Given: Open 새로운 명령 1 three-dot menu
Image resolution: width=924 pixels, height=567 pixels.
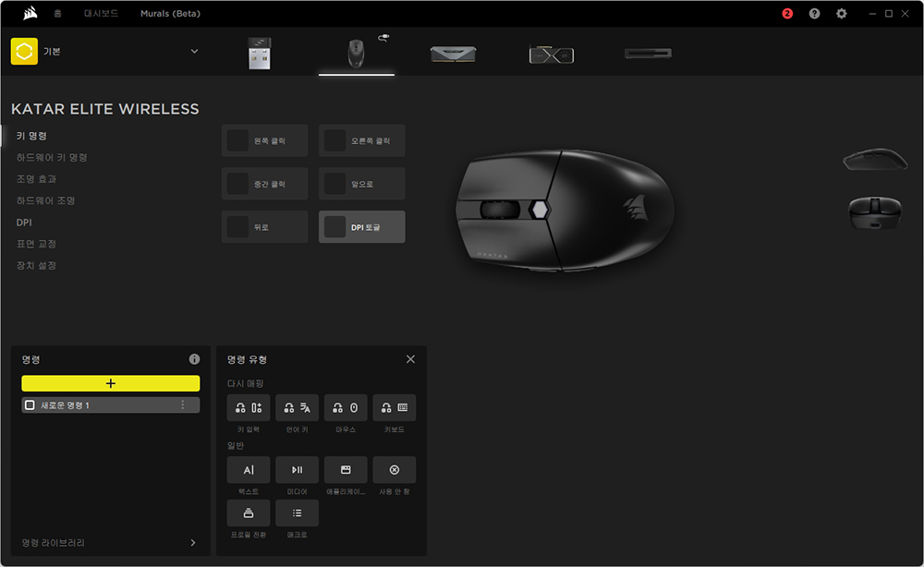Looking at the screenshot, I should click(x=183, y=405).
